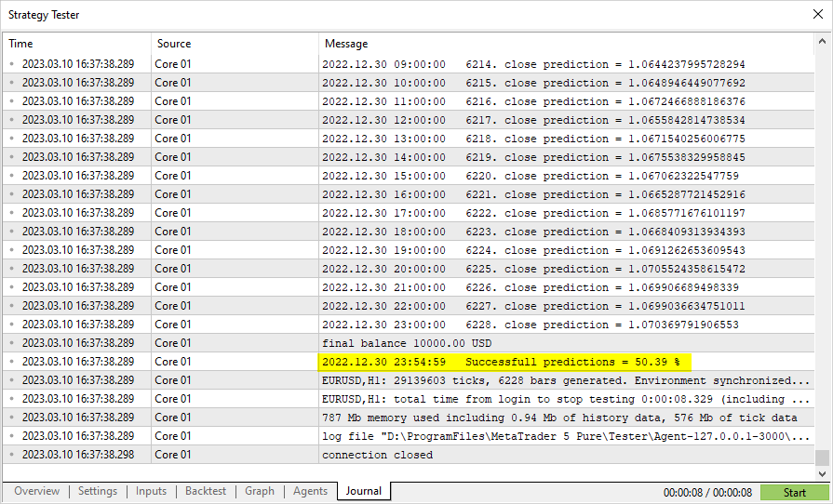This screenshot has width=833, height=504.
Task: Click the Source column header
Action: point(233,44)
